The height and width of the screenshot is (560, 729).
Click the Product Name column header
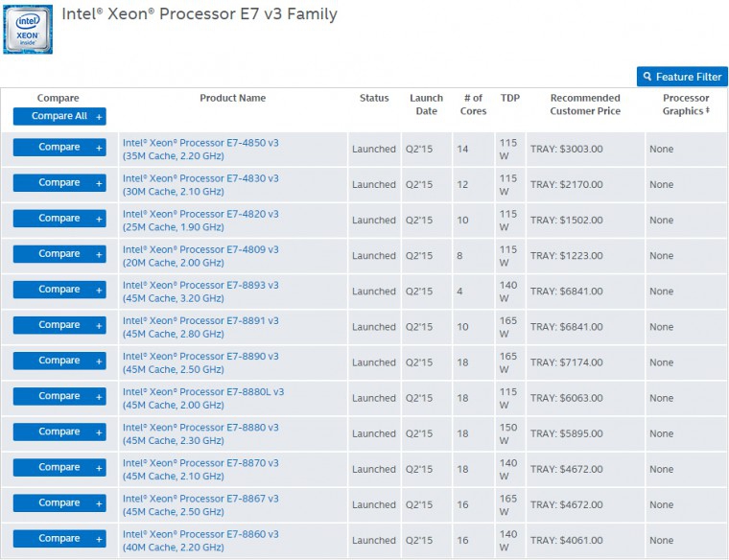coord(233,98)
